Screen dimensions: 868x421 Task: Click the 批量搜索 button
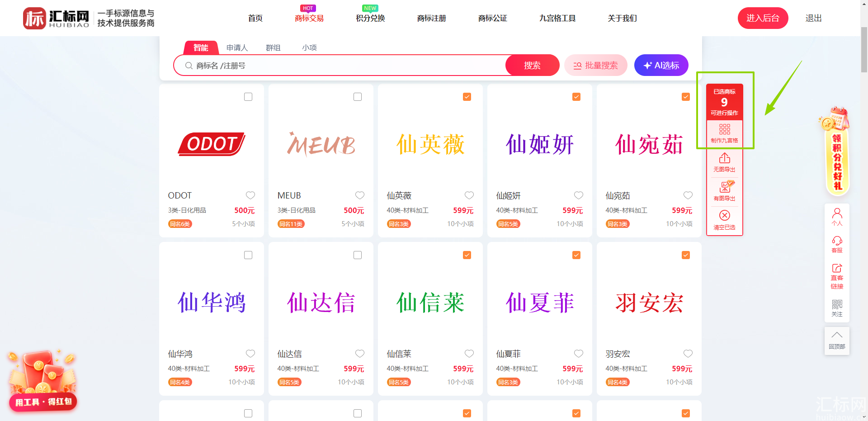pyautogui.click(x=595, y=65)
